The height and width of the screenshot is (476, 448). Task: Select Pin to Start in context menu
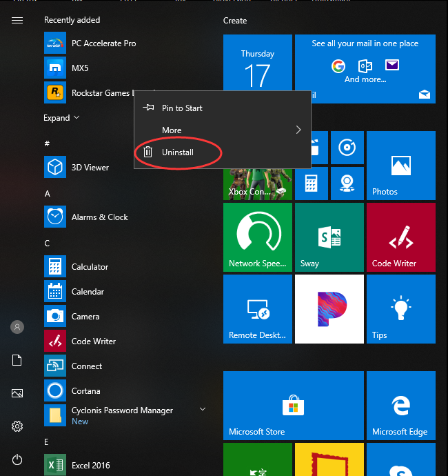coord(223,108)
